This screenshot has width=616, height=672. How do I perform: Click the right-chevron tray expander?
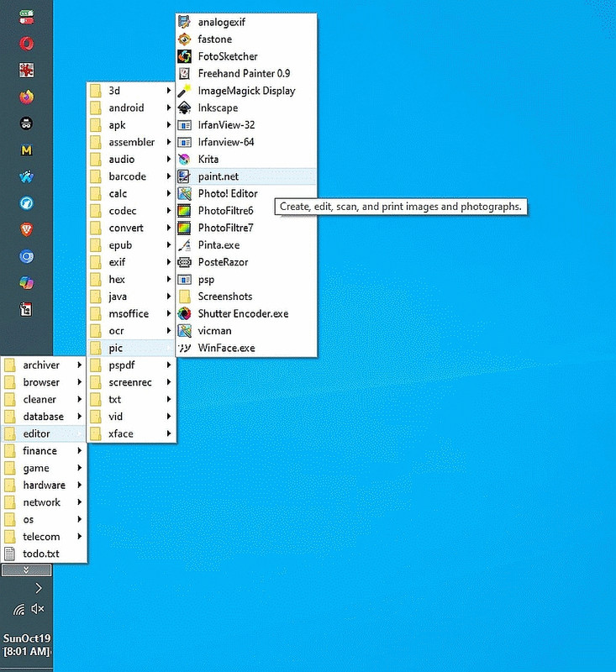click(x=39, y=588)
